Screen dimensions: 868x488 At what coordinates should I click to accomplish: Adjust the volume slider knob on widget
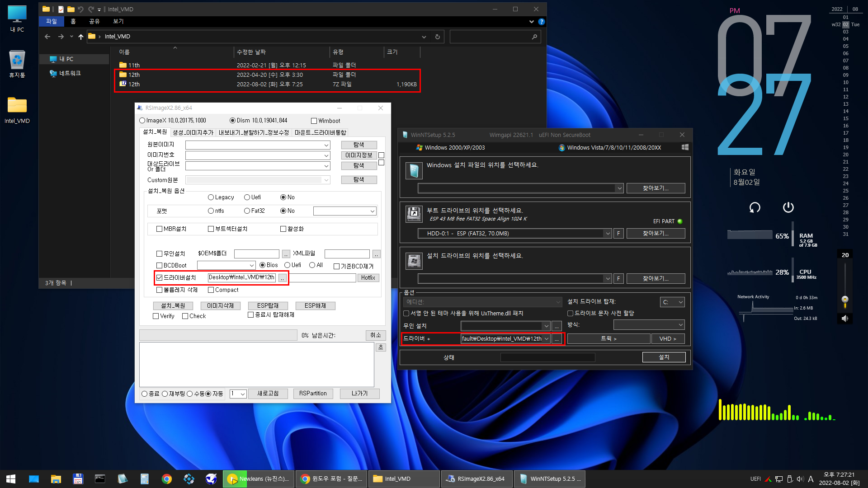pos(844,300)
